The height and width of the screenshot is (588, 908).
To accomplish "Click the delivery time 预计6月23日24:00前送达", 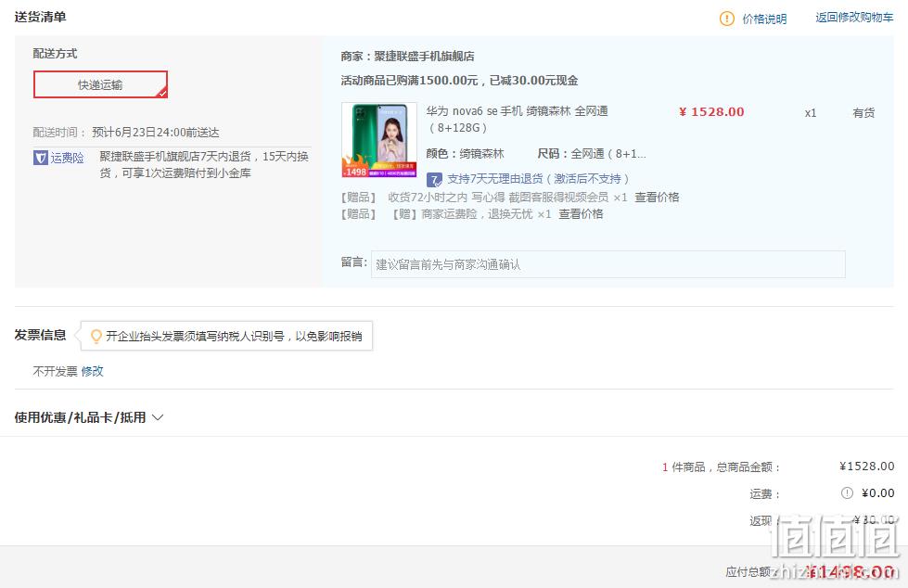I will click(x=156, y=132).
